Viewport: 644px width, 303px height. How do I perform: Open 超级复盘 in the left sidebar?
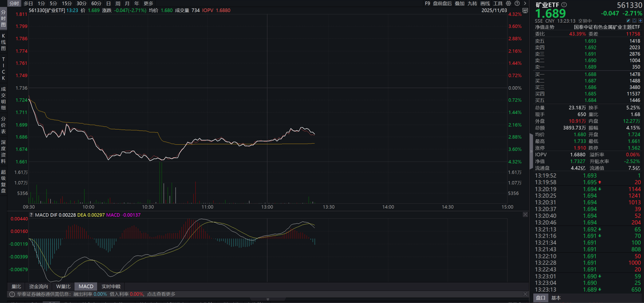point(3,181)
